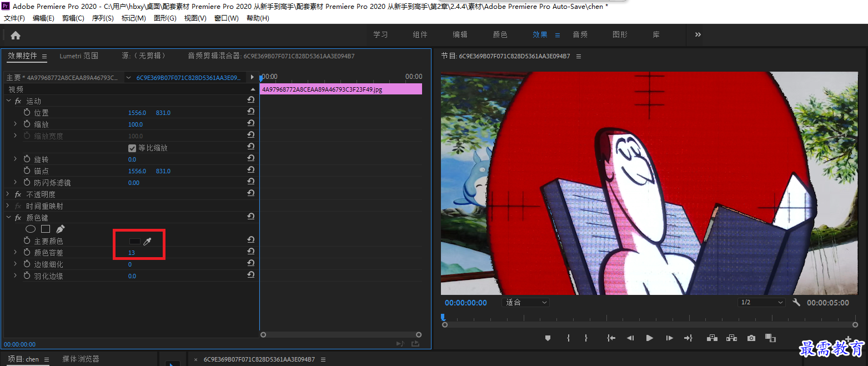Reset the 位置 parameter
Viewport: 868px width, 366px height.
pos(251,112)
